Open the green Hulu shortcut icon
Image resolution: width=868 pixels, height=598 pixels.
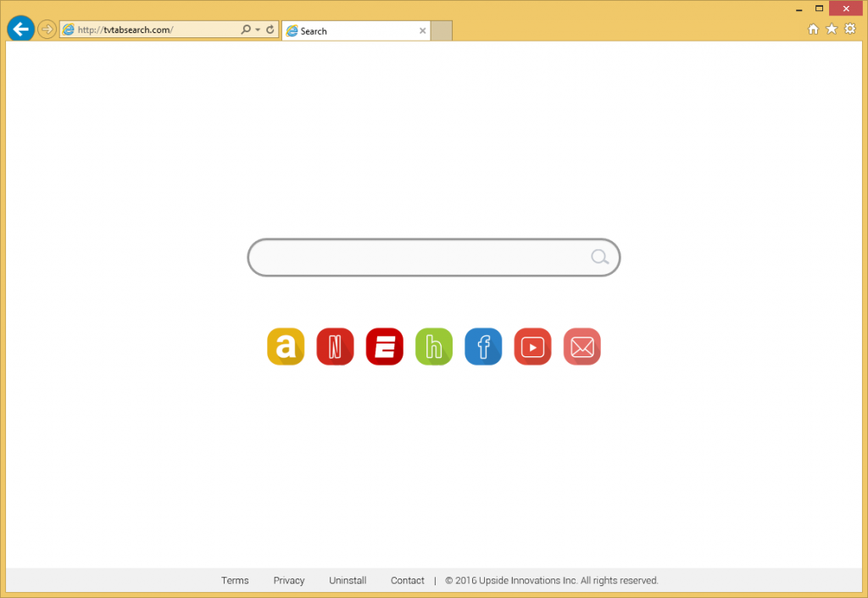(434, 347)
